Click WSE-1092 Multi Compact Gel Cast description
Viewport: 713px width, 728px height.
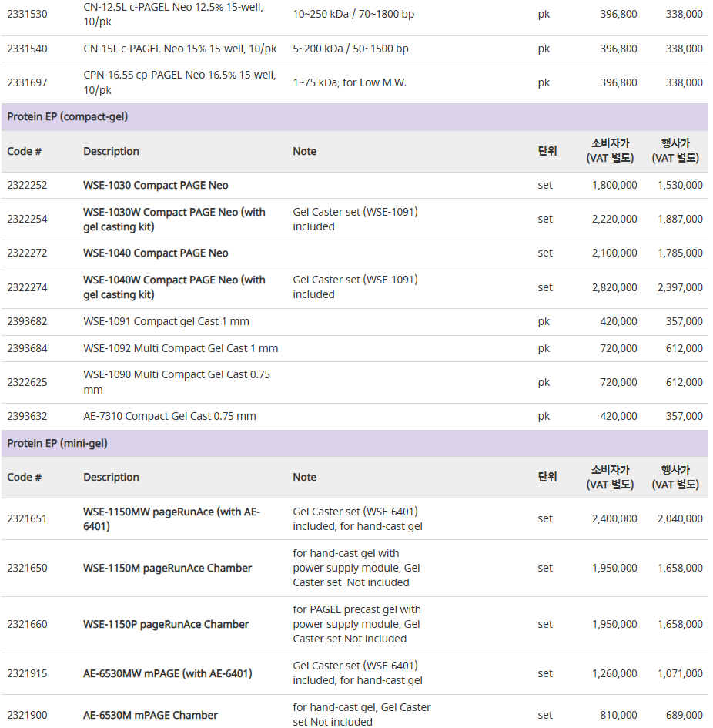click(181, 348)
